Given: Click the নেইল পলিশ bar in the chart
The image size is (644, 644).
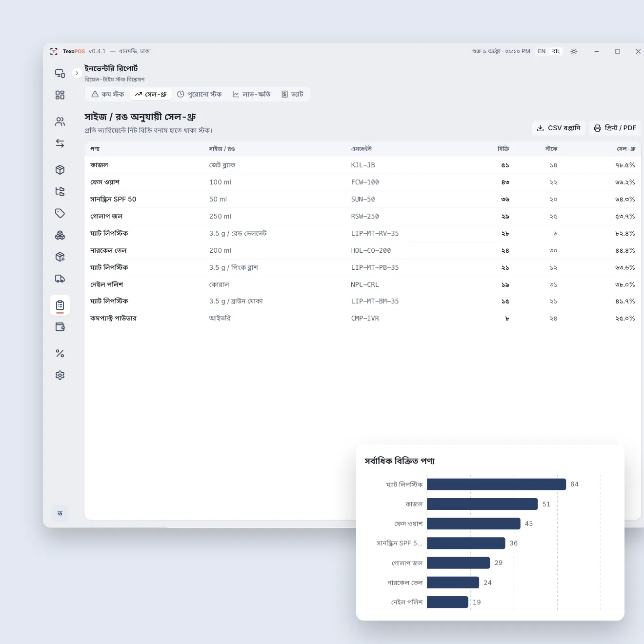Looking at the screenshot, I should pyautogui.click(x=447, y=602).
